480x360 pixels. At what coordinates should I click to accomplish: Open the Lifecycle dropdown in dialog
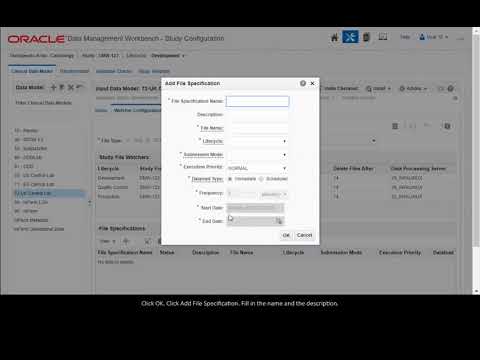[257, 141]
